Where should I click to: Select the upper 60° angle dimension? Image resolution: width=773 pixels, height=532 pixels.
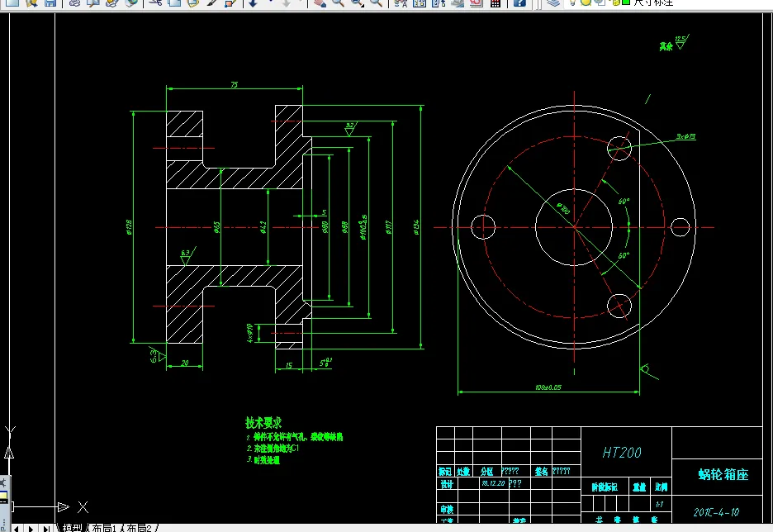click(x=624, y=202)
